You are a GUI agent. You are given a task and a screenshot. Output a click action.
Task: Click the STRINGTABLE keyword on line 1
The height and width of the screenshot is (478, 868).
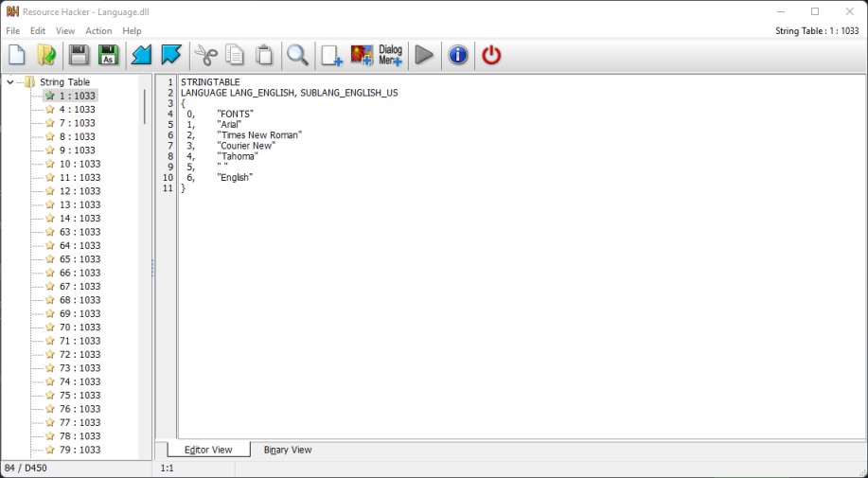coord(210,82)
